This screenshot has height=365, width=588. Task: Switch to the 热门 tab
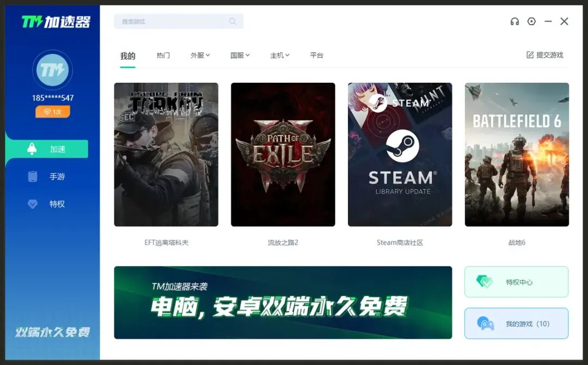tap(163, 55)
